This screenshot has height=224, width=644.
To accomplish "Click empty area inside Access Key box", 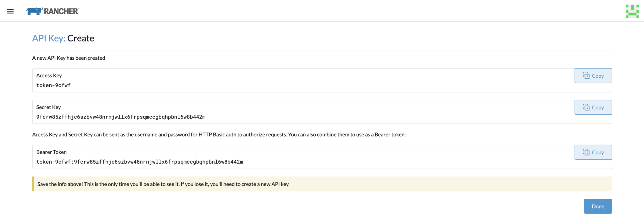I will point(314,80).
